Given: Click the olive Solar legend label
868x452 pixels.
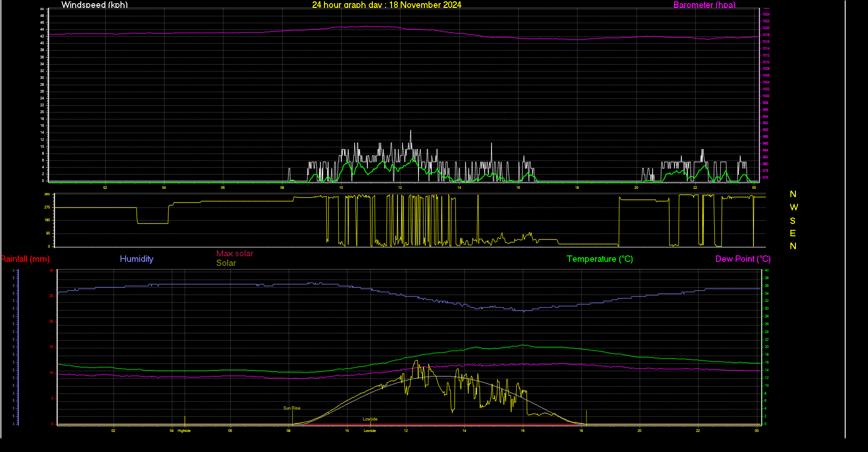Looking at the screenshot, I should 226,263.
